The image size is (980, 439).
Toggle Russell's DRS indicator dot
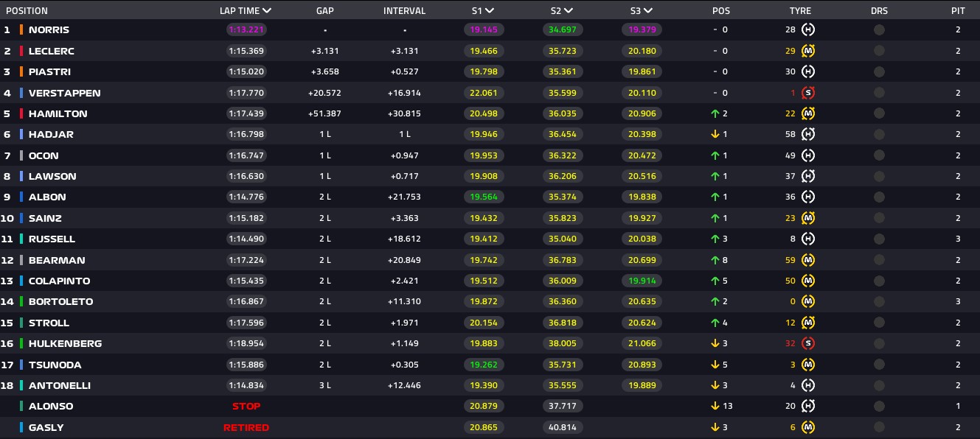(x=879, y=239)
